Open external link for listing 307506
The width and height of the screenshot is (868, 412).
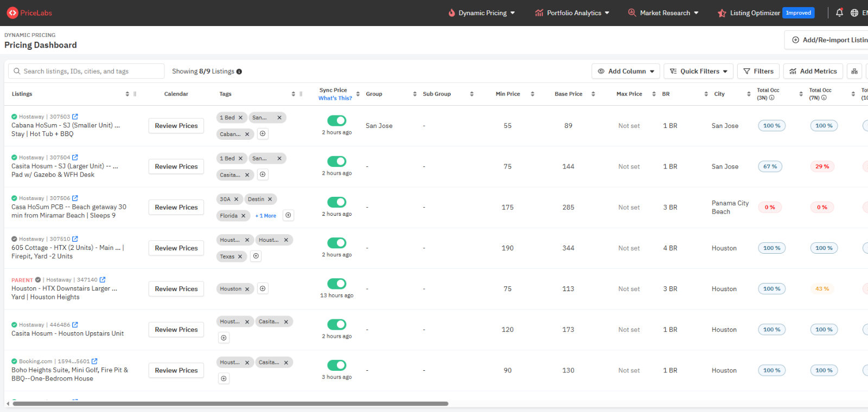pos(75,198)
